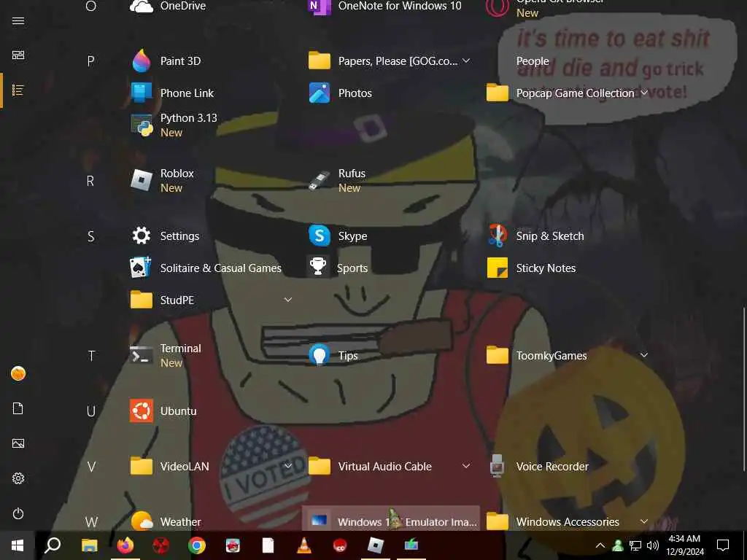Expand the Papers, Please folder
Viewport: 747px width, 560px height.
pyautogui.click(x=466, y=61)
